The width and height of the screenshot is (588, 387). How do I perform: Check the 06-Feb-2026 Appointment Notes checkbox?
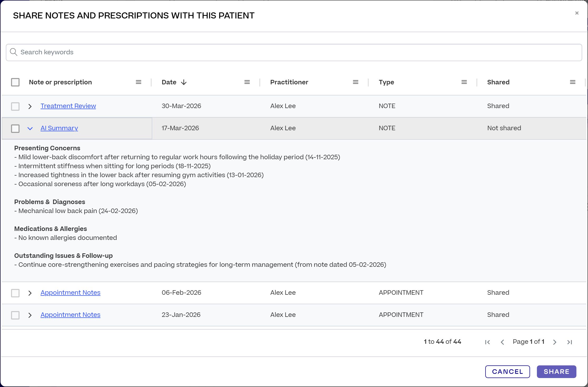click(x=15, y=293)
